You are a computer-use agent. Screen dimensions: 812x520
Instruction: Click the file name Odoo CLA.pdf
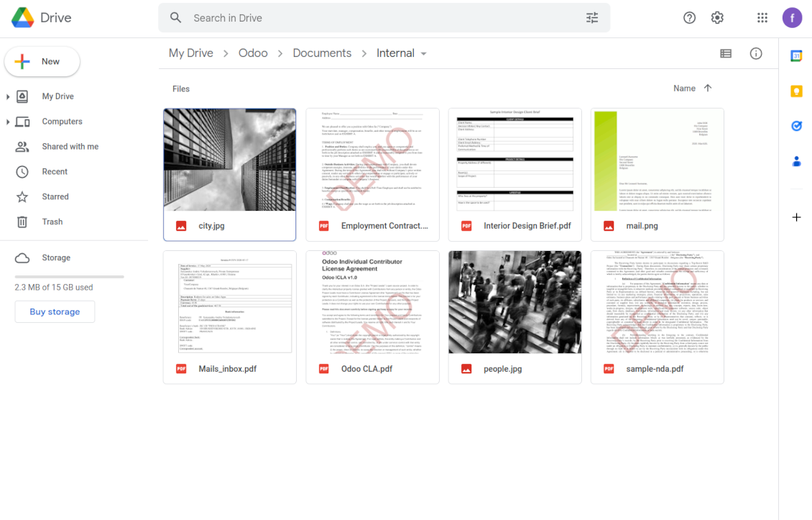tap(366, 369)
